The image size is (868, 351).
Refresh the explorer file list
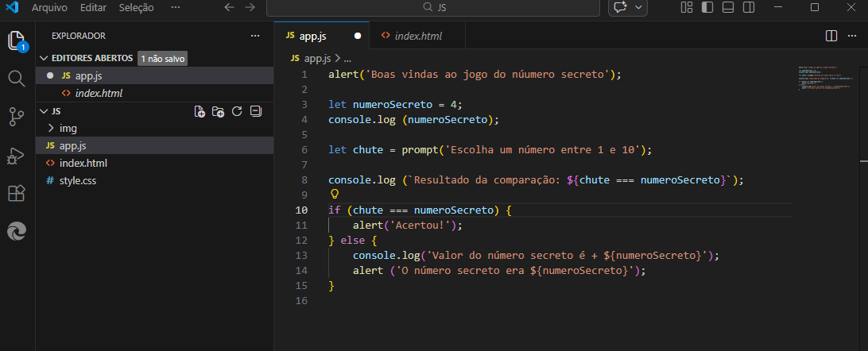tap(236, 112)
